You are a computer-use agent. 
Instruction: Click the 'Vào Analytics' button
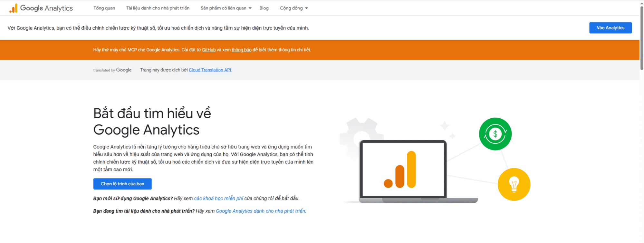click(x=610, y=28)
